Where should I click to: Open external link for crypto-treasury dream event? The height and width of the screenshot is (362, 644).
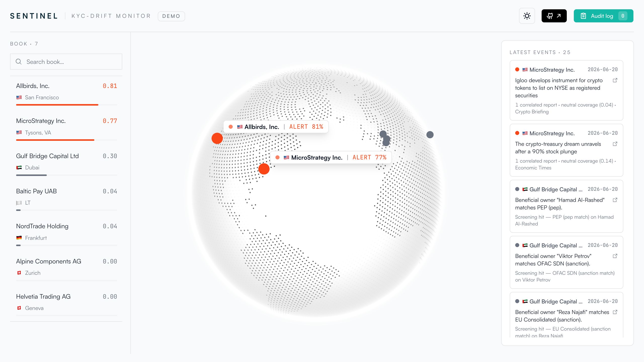[x=615, y=144]
